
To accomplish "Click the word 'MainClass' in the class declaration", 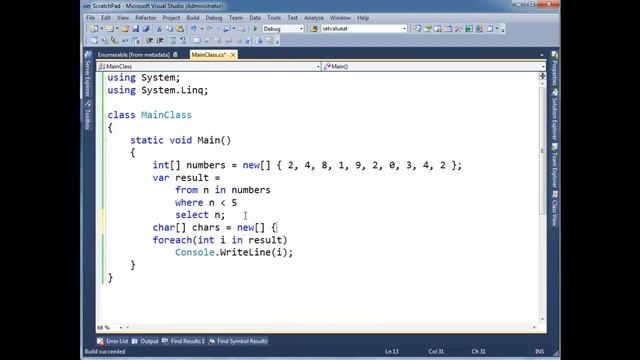I will point(166,115).
